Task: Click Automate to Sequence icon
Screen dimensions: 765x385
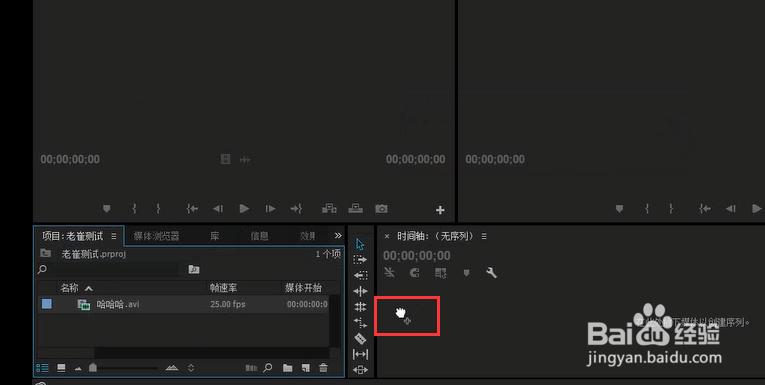Action: [x=251, y=368]
